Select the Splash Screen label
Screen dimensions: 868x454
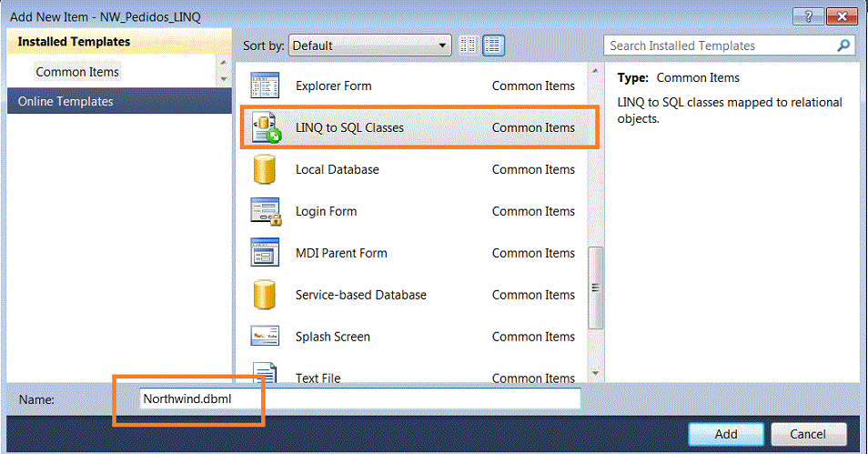point(333,337)
